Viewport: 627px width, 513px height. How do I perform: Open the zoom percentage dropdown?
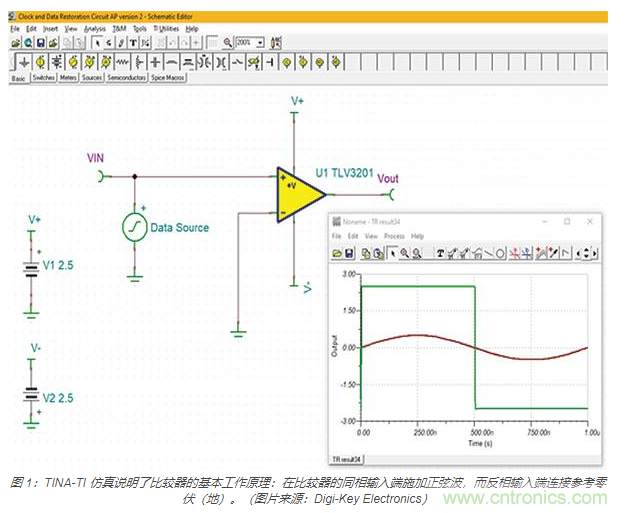pyautogui.click(x=261, y=43)
